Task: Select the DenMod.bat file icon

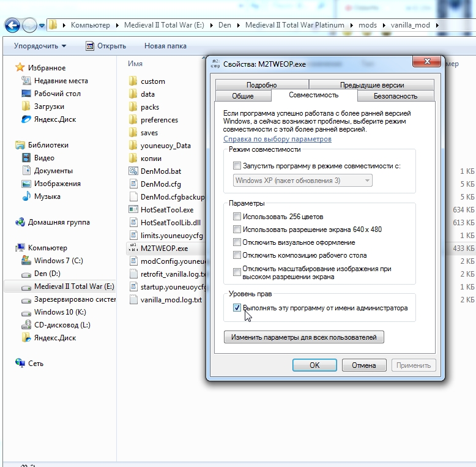Action: coord(133,171)
